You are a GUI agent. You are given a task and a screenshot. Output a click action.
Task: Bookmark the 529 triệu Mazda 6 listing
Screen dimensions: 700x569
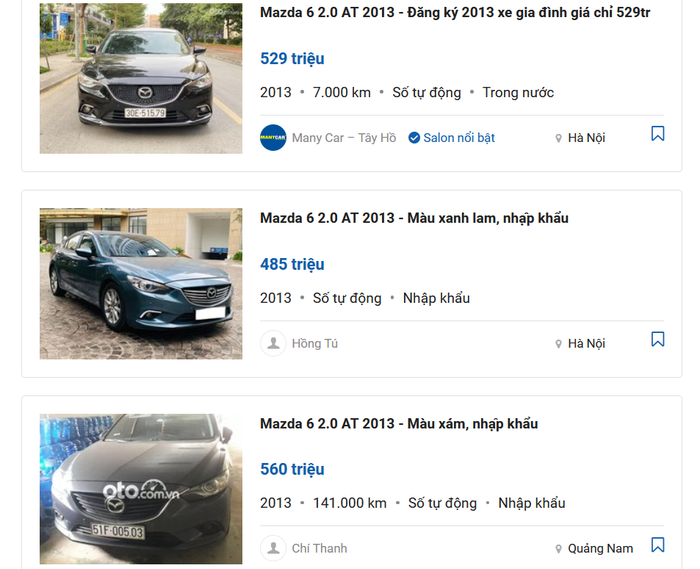(x=658, y=133)
